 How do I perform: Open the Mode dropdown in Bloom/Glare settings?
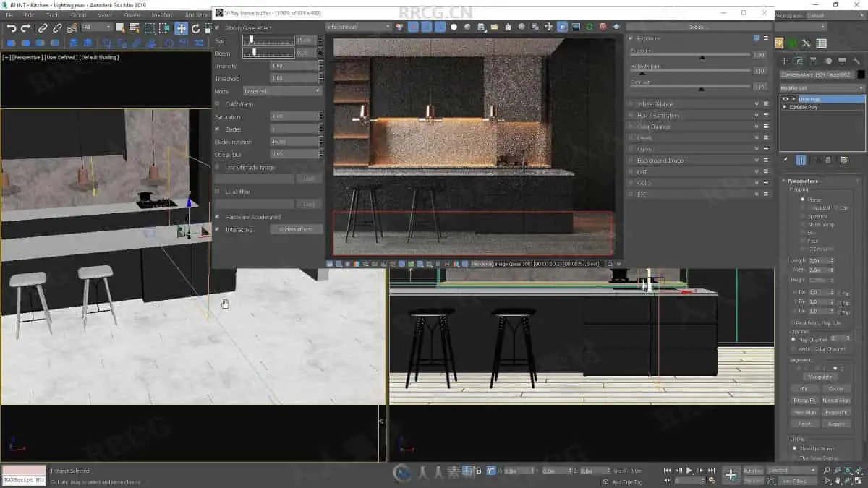coord(282,91)
